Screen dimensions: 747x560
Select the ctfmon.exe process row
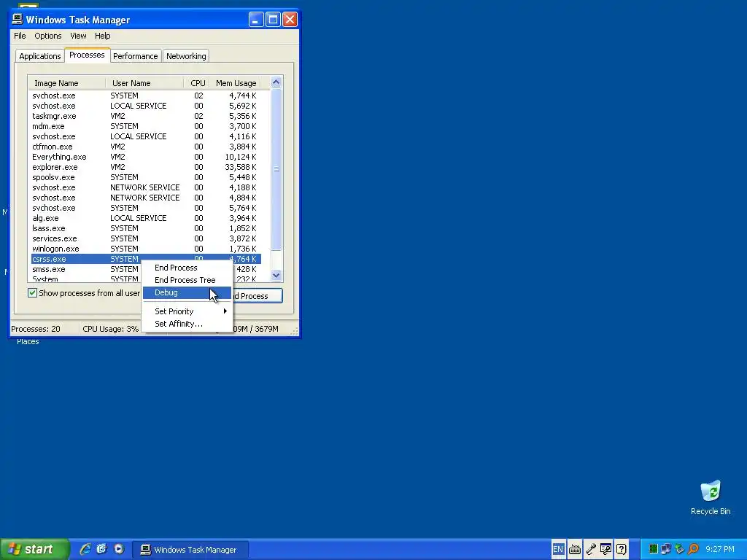[x=146, y=147]
